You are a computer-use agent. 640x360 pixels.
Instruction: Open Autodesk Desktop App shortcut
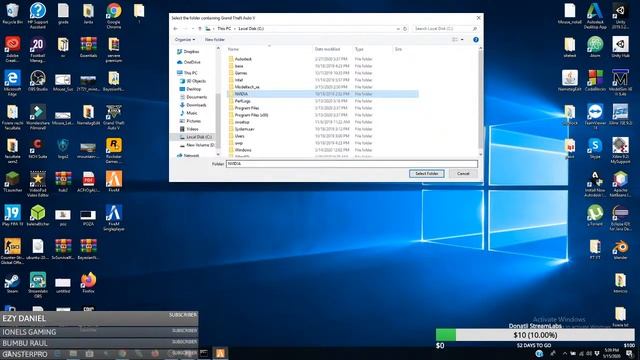click(x=595, y=16)
